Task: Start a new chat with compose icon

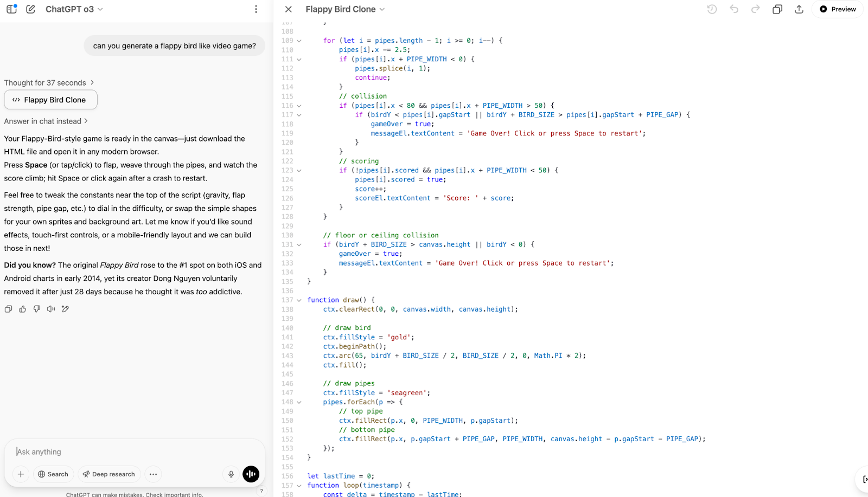Action: tap(31, 9)
